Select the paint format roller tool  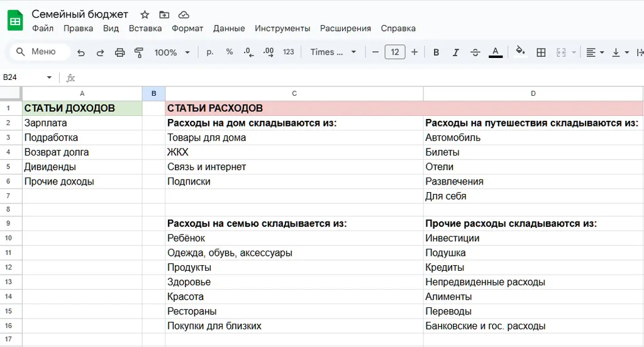tap(139, 52)
